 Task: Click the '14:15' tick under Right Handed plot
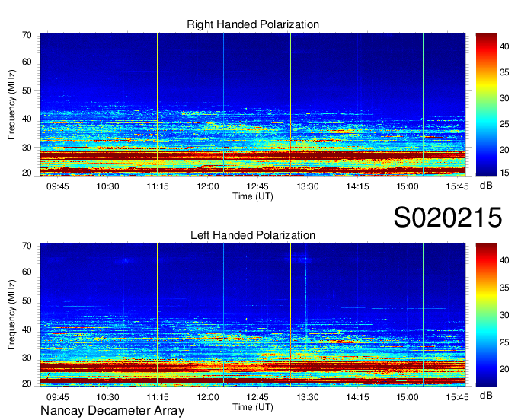point(357,186)
